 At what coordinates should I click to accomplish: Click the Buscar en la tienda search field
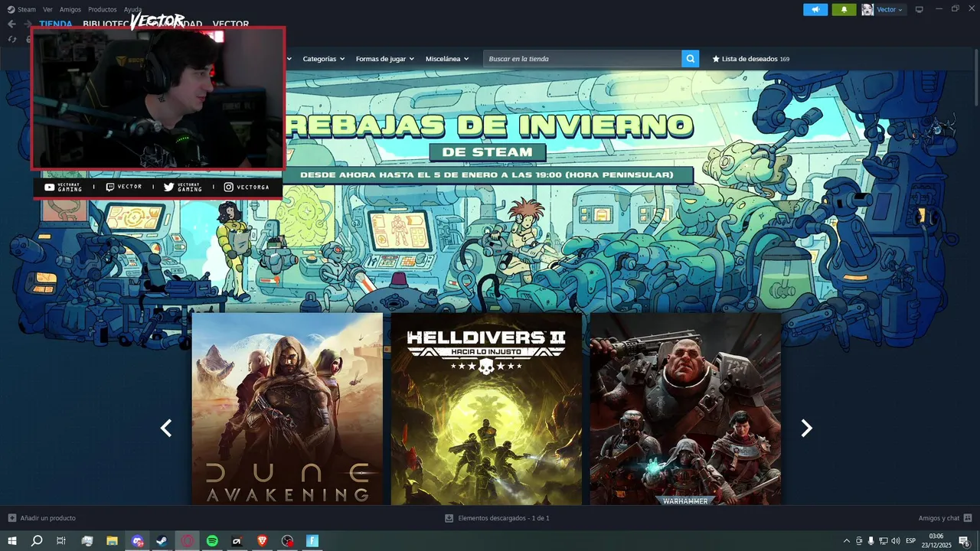pyautogui.click(x=583, y=59)
